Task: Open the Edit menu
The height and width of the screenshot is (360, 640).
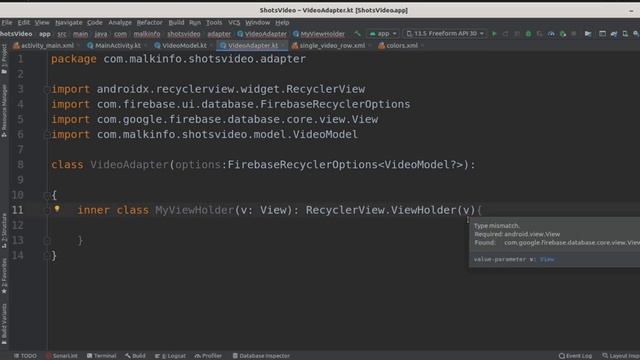Action: point(23,22)
